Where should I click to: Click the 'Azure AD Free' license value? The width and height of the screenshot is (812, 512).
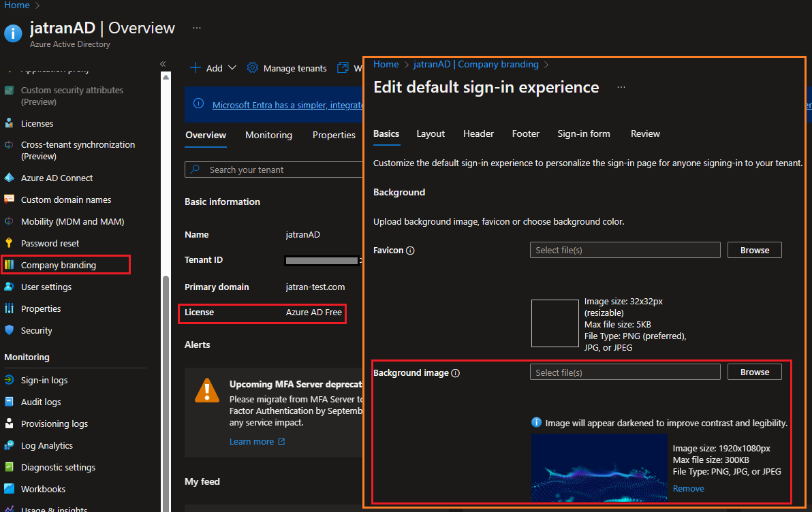click(314, 312)
